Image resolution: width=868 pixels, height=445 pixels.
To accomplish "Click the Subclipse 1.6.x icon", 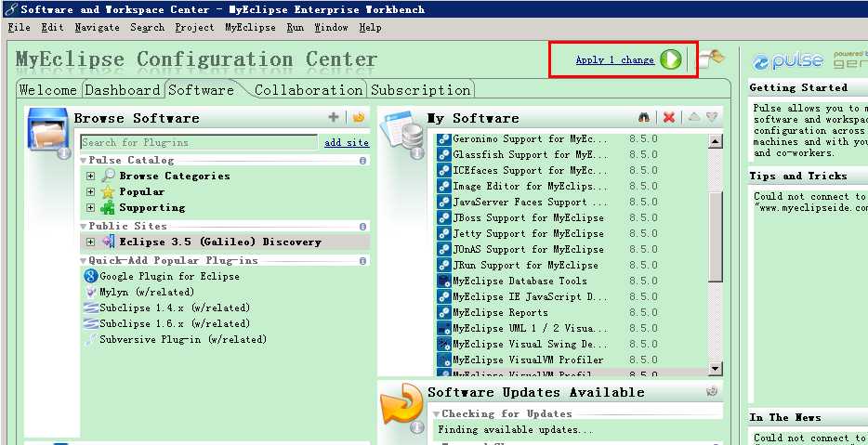I will [x=91, y=323].
